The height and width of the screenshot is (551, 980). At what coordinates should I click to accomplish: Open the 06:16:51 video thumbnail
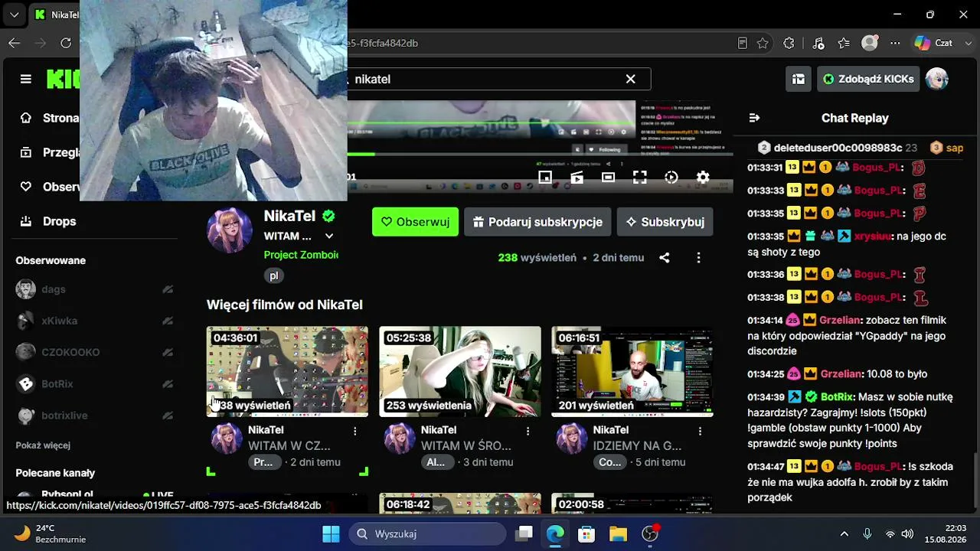pyautogui.click(x=632, y=372)
